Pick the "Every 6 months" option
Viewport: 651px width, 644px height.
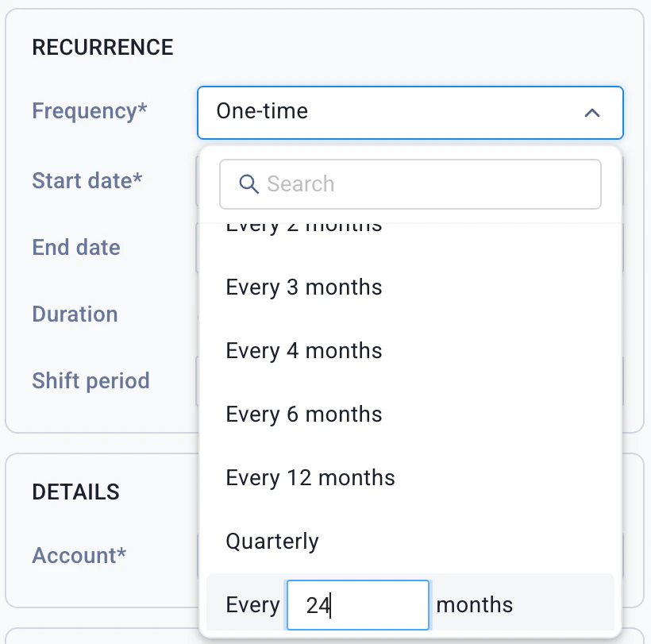click(x=304, y=414)
